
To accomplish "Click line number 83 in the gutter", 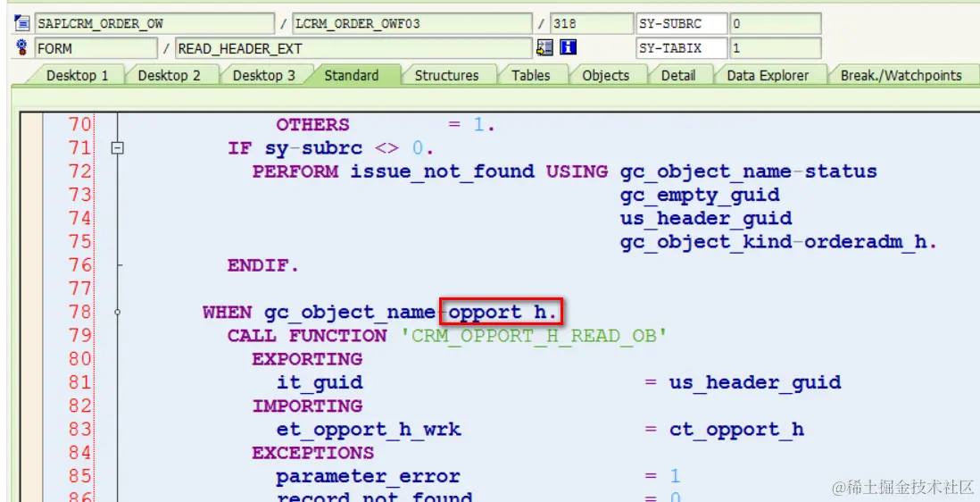I will coord(79,430).
